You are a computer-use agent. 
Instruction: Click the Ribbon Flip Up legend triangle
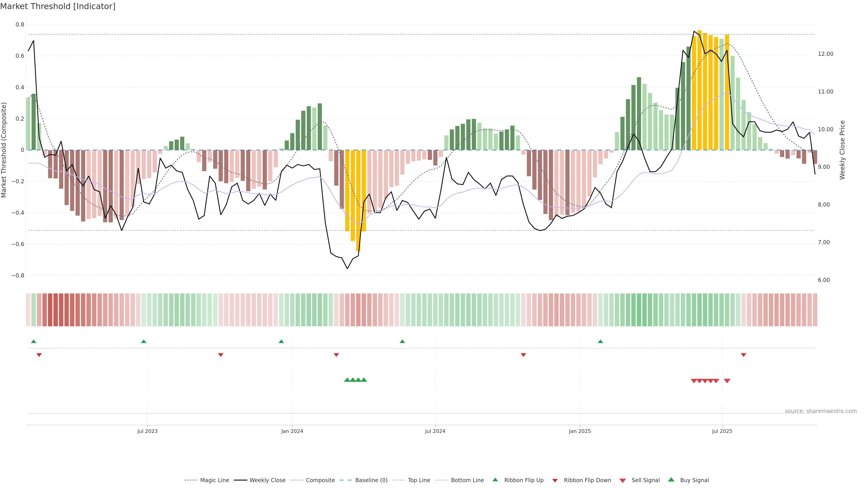coord(495,480)
